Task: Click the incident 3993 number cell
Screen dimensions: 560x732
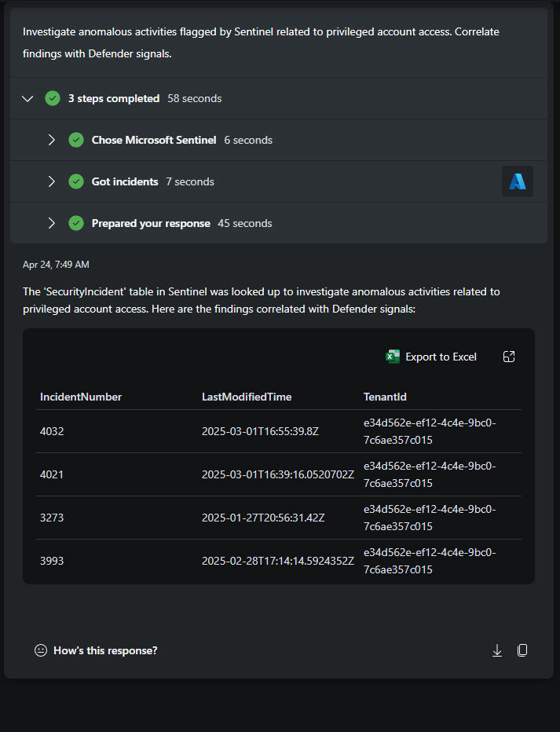Action: [x=52, y=561]
